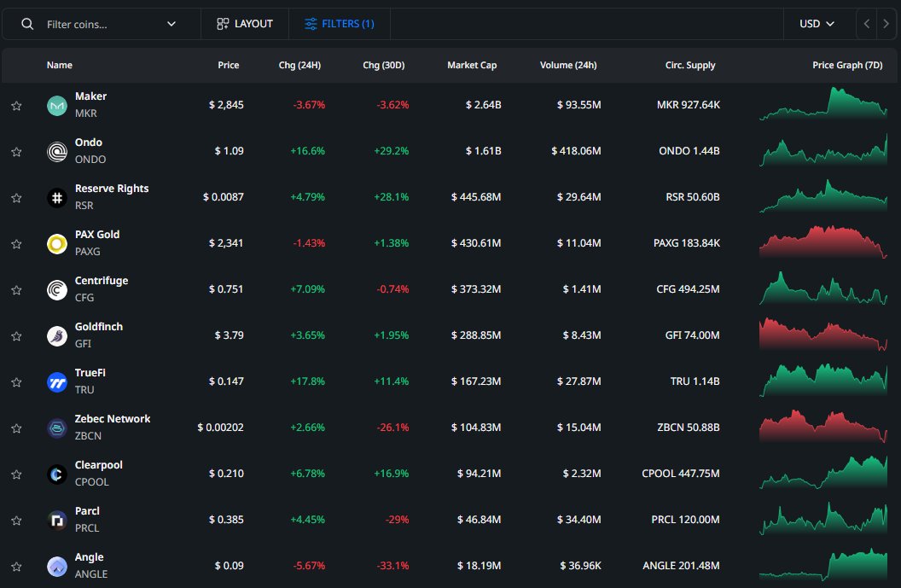Favorite Clearpool with its star

[x=17, y=474]
